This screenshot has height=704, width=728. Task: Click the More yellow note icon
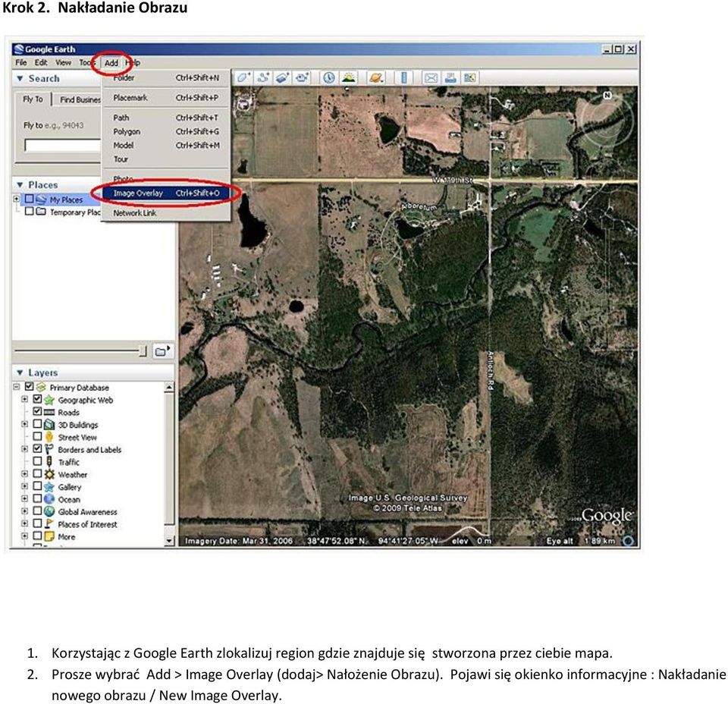coord(49,536)
